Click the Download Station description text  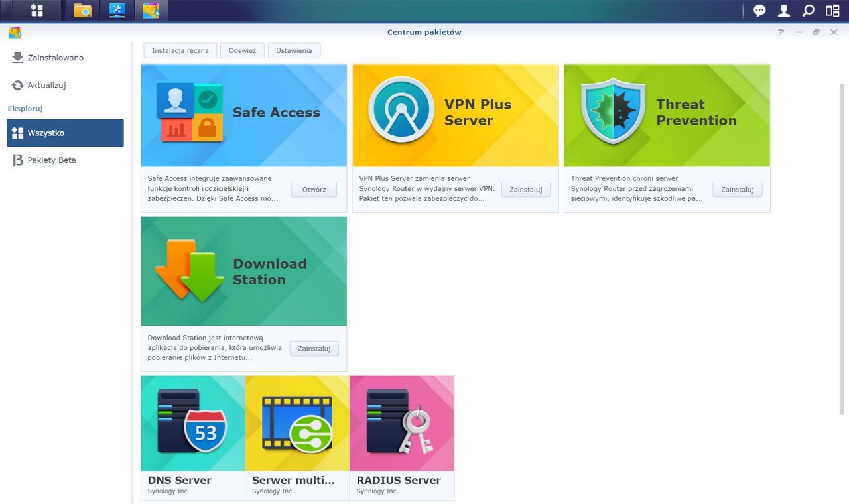click(215, 347)
